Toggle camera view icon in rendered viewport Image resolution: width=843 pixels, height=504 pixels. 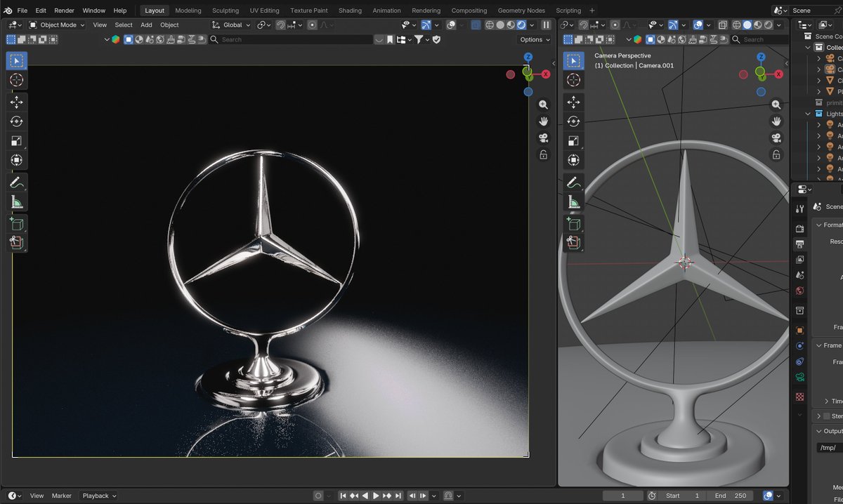[x=543, y=138]
